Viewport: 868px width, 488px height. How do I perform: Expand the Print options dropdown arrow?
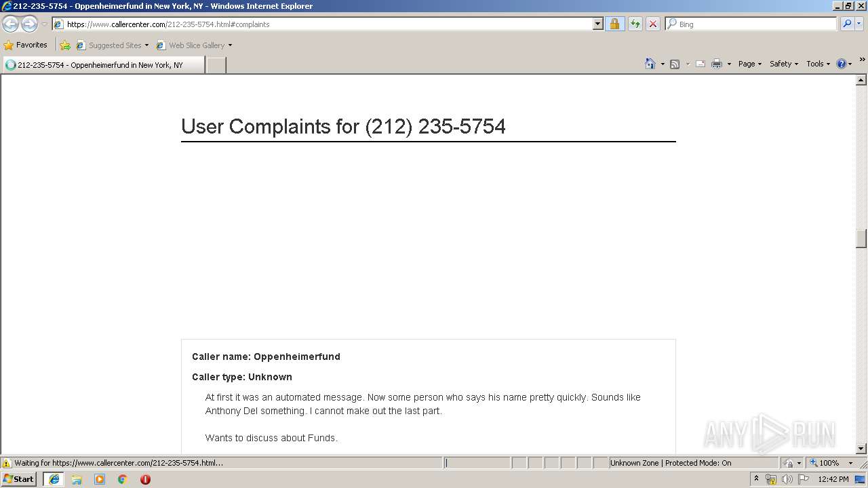coord(729,64)
